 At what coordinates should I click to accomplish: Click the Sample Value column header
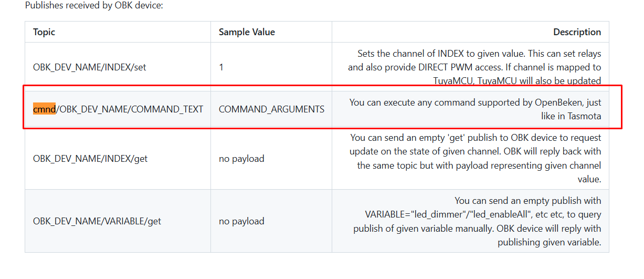(247, 32)
